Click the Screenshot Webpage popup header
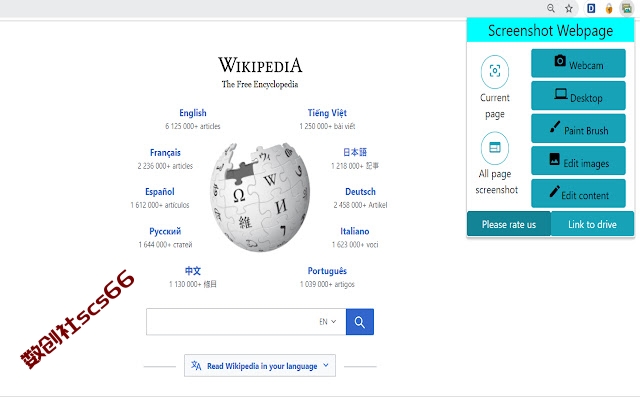 coord(550,30)
